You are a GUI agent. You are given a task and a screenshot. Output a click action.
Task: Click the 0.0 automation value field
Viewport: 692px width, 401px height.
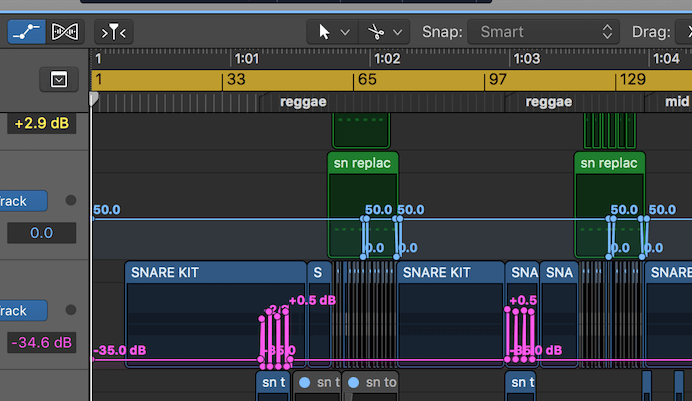tap(41, 233)
